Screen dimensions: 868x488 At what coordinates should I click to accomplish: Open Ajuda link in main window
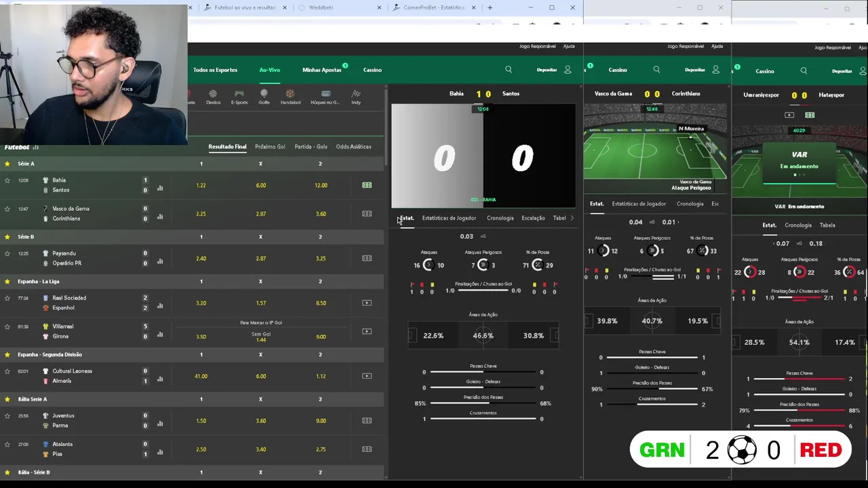569,46
